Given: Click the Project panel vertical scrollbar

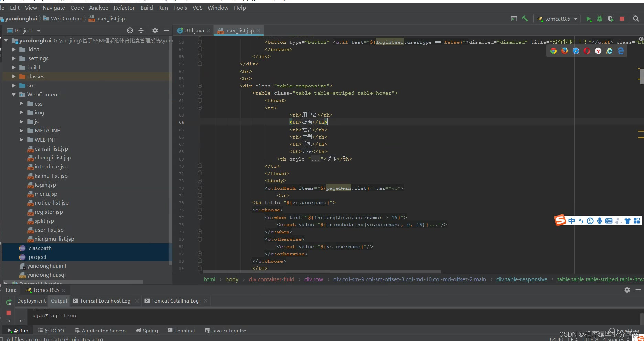Looking at the screenshot, I should click(x=170, y=151).
